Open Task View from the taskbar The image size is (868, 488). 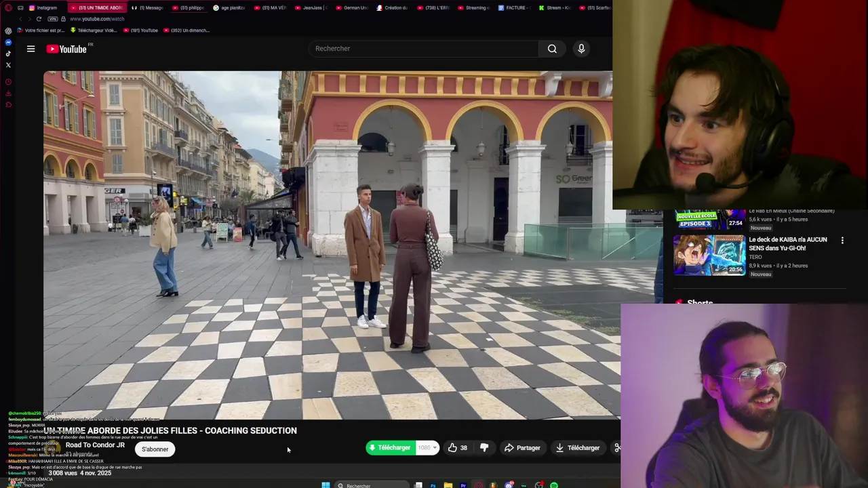[x=418, y=485]
